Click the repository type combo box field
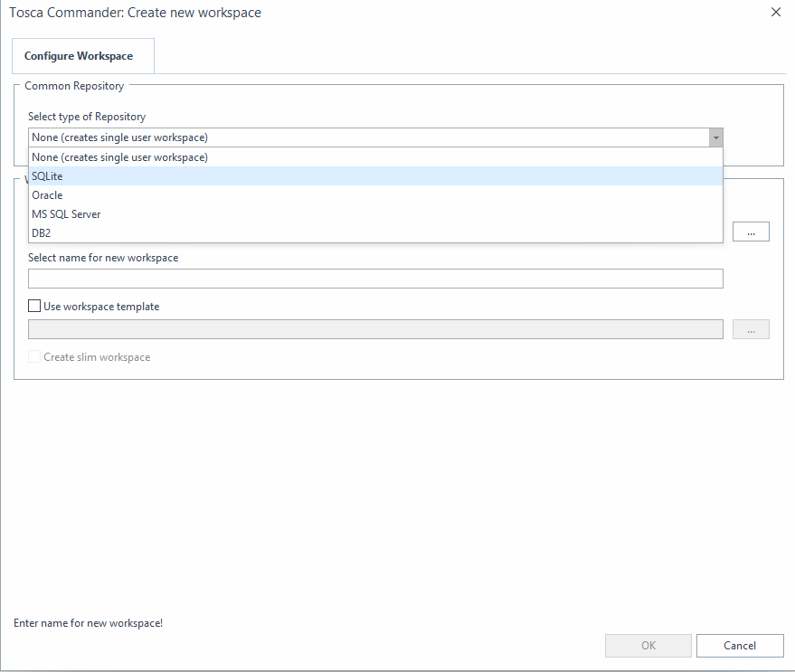The image size is (795, 672). point(369,137)
